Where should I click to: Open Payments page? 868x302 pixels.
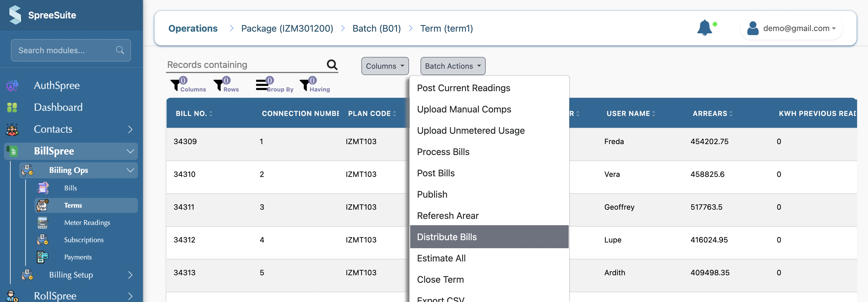[x=78, y=257]
